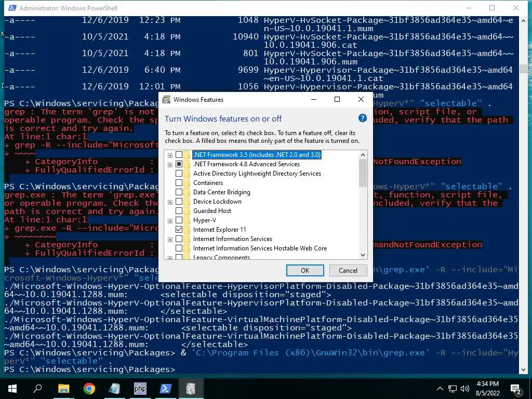
Task: Check Active Directory Lightweight Directory Services
Action: [179, 174]
